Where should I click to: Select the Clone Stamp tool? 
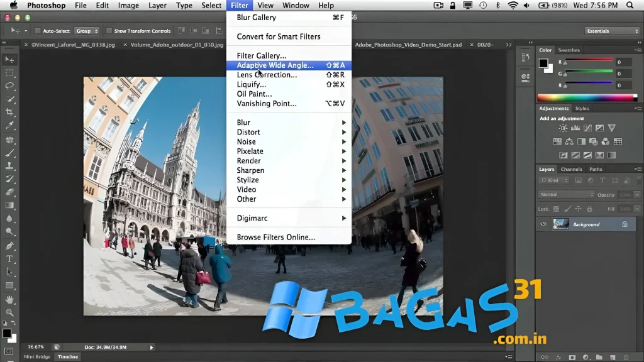[9, 166]
